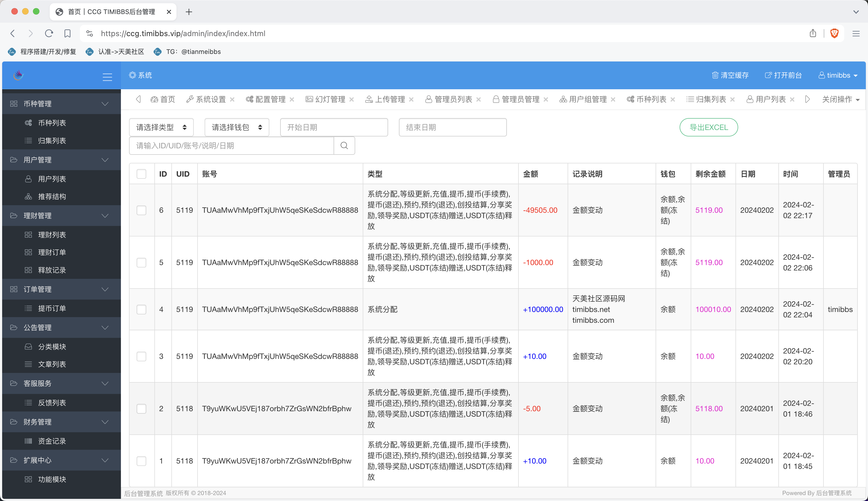Click the 打开前台 external link button
This screenshot has width=868, height=501.
tap(783, 75)
